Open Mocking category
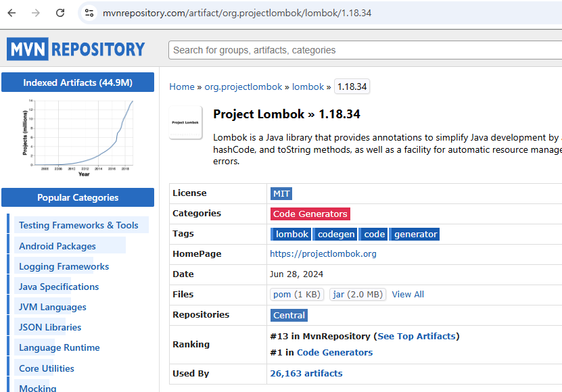Viewport: 562px width, 392px height. pos(38,388)
